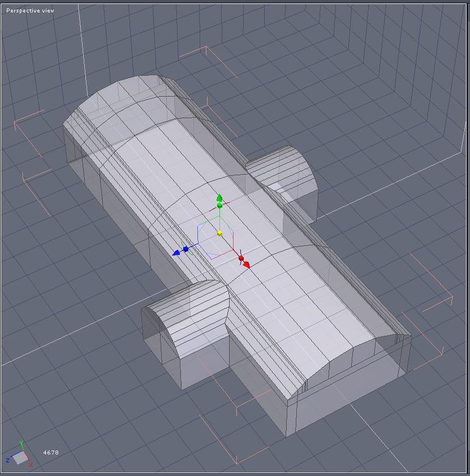Click the red scale cube on X axis
Image resolution: width=470 pixels, height=476 pixels.
[241, 258]
